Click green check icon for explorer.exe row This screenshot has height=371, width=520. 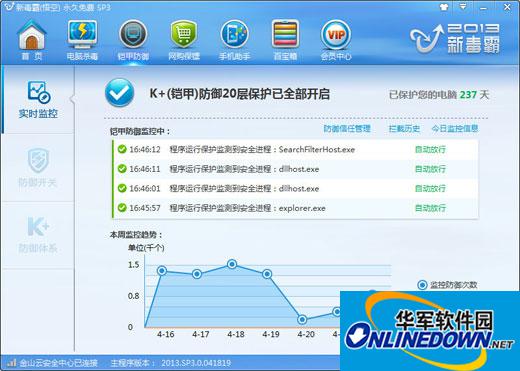[122, 208]
